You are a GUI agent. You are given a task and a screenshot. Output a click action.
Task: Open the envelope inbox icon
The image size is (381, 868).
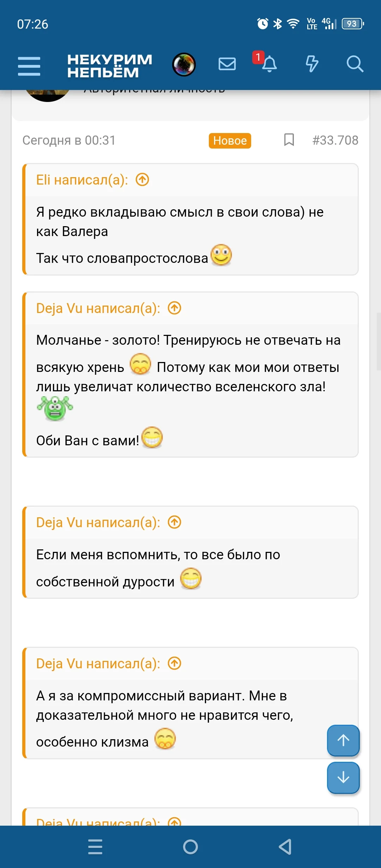[x=227, y=64]
